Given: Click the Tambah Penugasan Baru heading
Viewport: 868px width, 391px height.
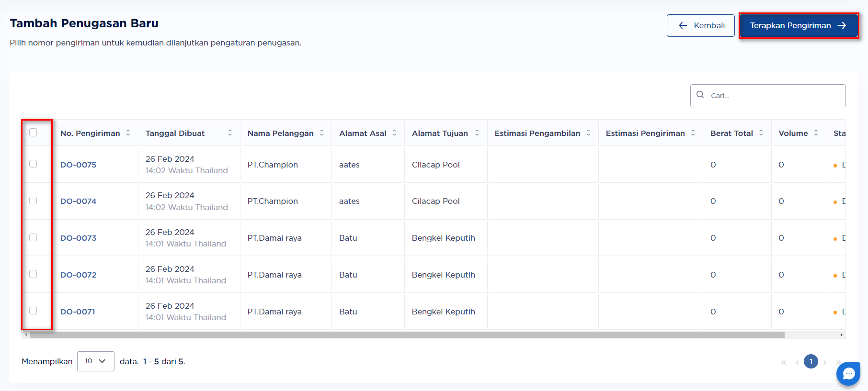Looking at the screenshot, I should [84, 23].
